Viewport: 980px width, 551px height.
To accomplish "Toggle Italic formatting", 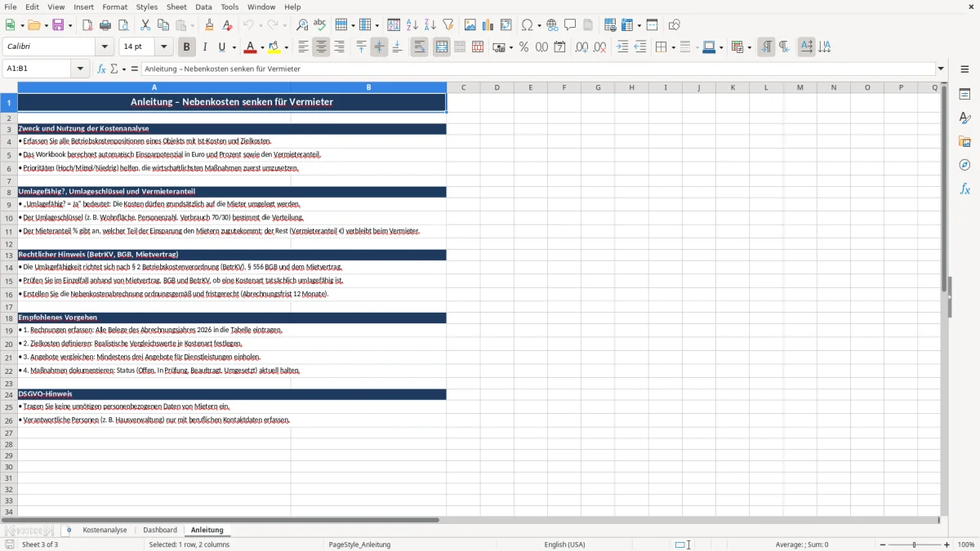I will pos(205,47).
